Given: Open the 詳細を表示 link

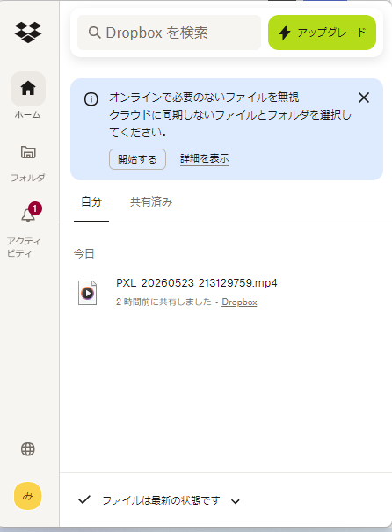Looking at the screenshot, I should pos(205,158).
